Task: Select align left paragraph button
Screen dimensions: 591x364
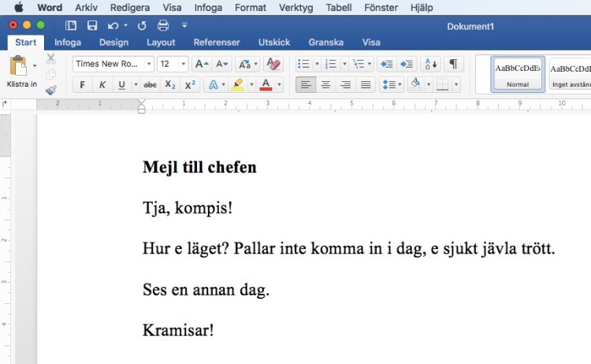Action: [x=306, y=85]
